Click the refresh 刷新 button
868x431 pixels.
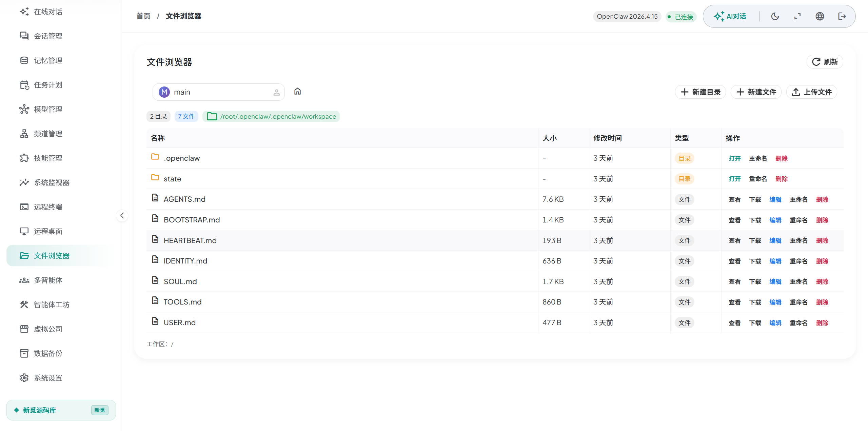tap(825, 62)
